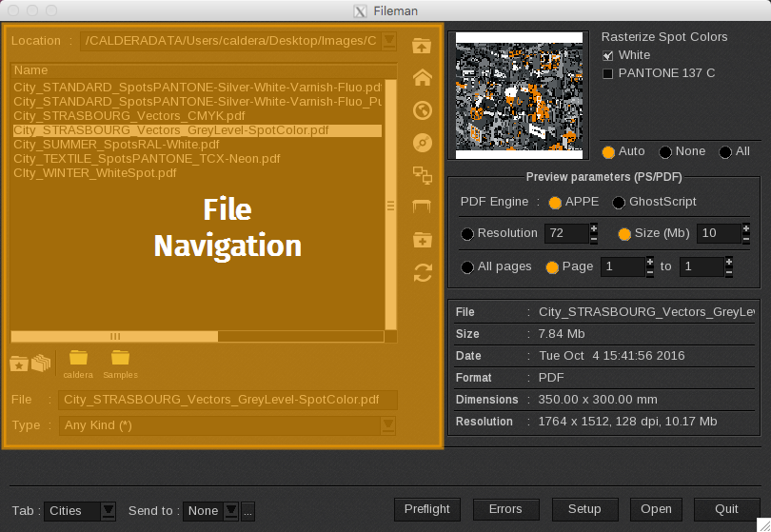Click the Preflight button
771x532 pixels.
click(x=426, y=509)
